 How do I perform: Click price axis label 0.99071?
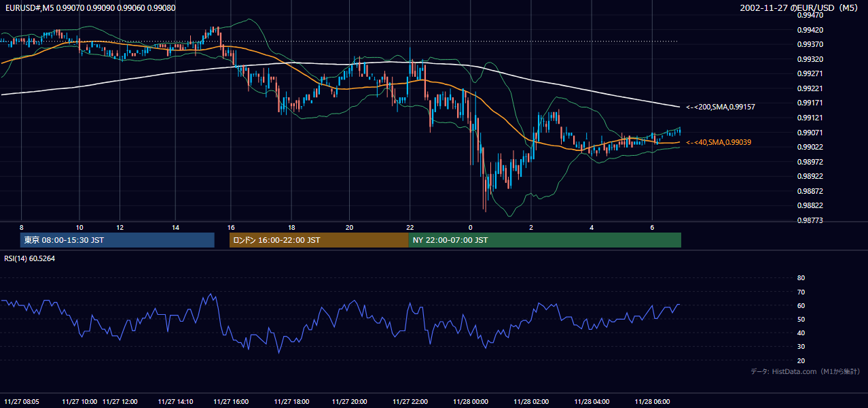click(x=810, y=133)
